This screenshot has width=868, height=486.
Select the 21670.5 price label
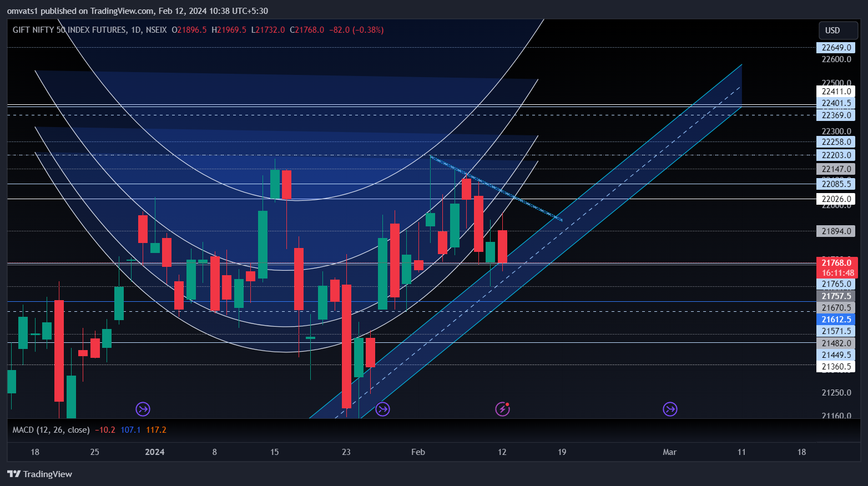[x=836, y=308]
